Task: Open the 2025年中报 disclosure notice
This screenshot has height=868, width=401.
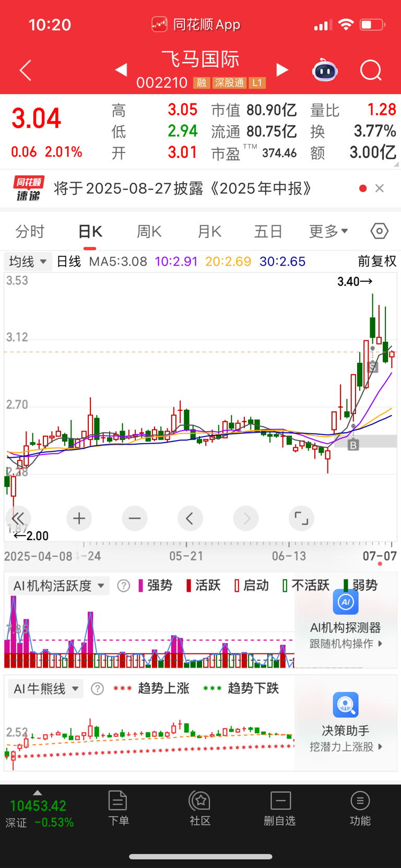Action: (183, 188)
